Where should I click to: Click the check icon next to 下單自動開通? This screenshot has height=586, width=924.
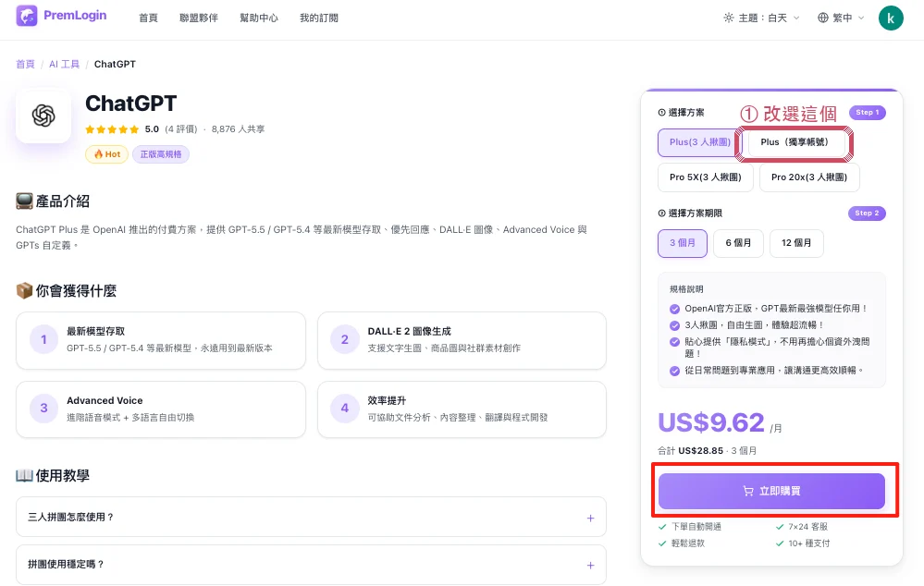pyautogui.click(x=662, y=527)
